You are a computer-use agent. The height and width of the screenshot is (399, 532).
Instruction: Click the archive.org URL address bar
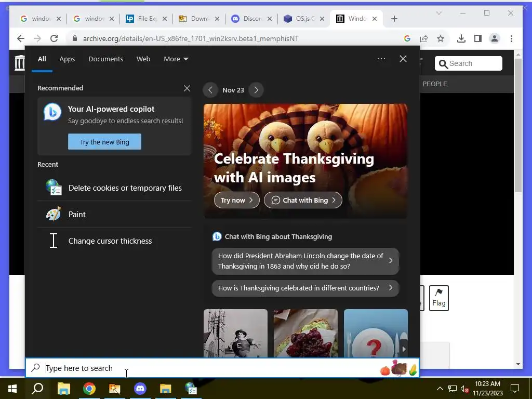coord(191,38)
